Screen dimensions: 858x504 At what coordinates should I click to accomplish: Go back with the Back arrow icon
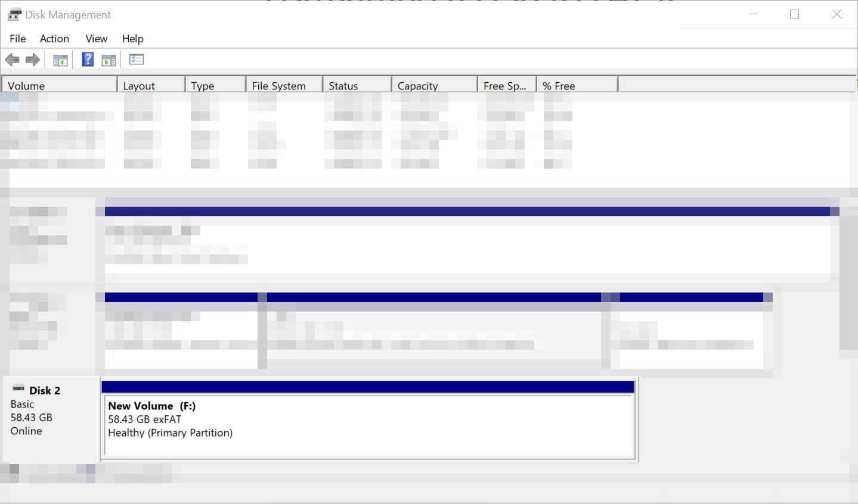click(12, 60)
